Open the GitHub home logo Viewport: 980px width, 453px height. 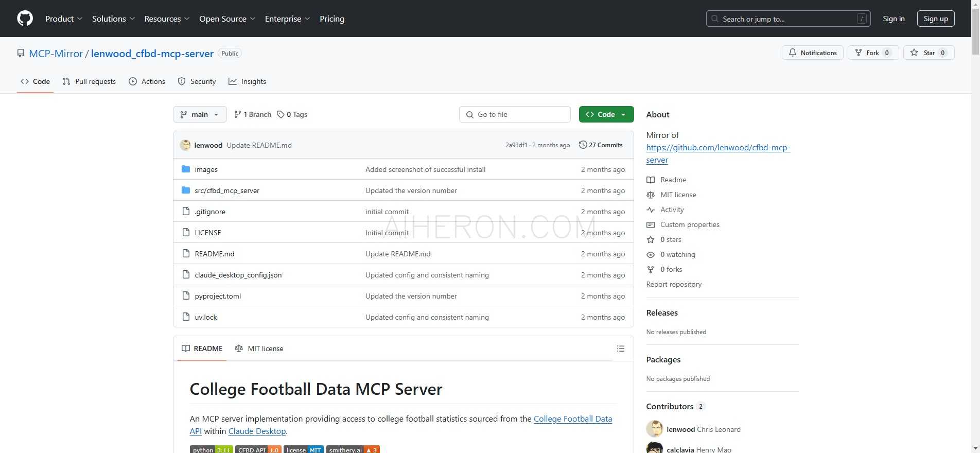pyautogui.click(x=25, y=19)
